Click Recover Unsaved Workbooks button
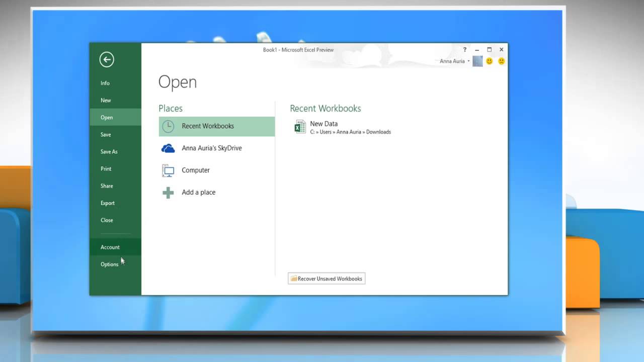644x362 pixels. click(327, 279)
